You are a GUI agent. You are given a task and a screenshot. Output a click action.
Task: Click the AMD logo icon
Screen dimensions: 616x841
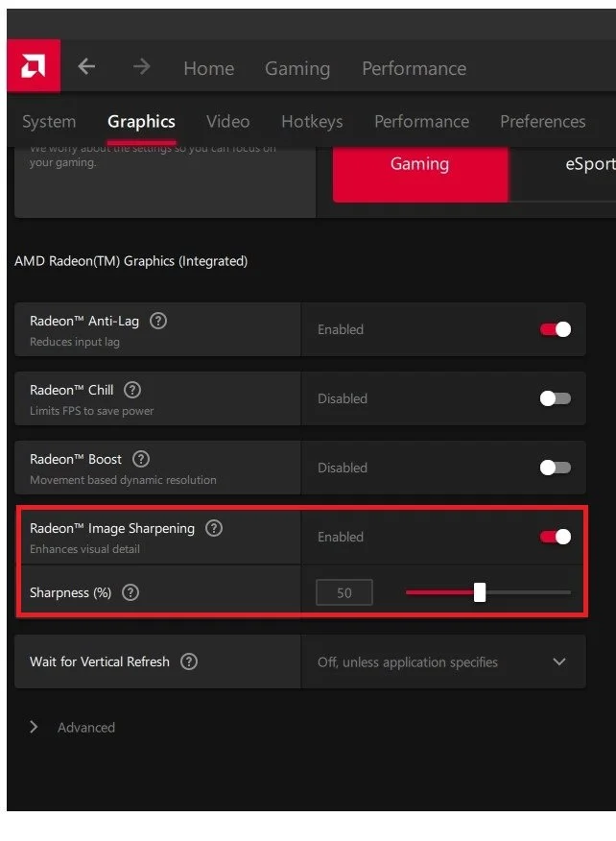coord(34,66)
